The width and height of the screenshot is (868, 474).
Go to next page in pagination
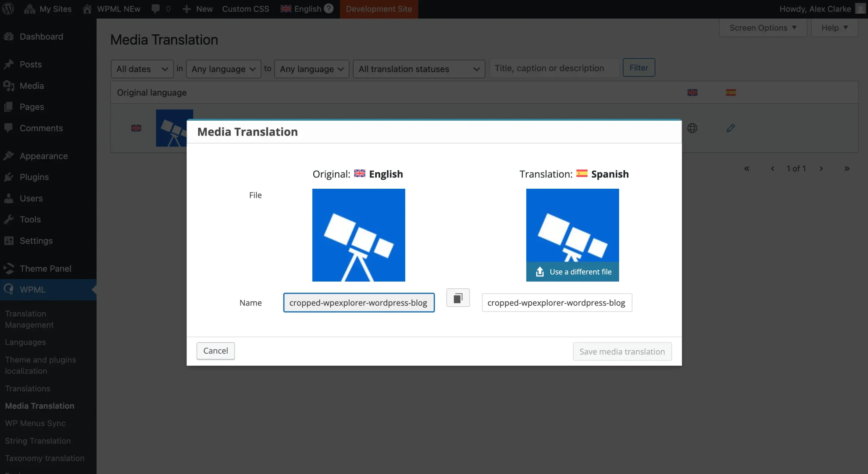[x=821, y=168]
